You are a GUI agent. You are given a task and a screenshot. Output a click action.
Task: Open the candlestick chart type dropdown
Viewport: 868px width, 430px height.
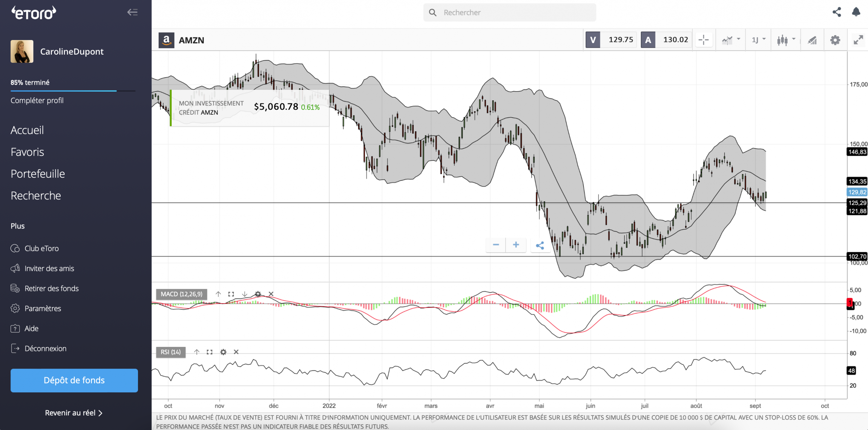point(786,40)
